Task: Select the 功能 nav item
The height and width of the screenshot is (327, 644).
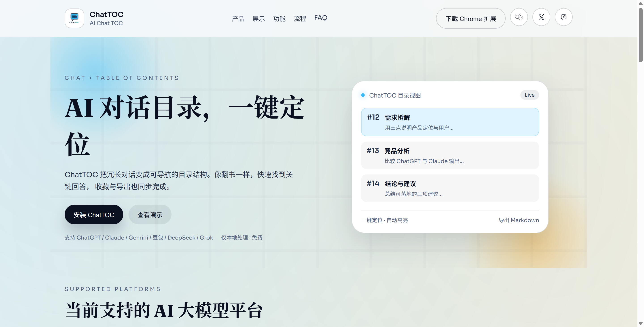Action: click(279, 19)
